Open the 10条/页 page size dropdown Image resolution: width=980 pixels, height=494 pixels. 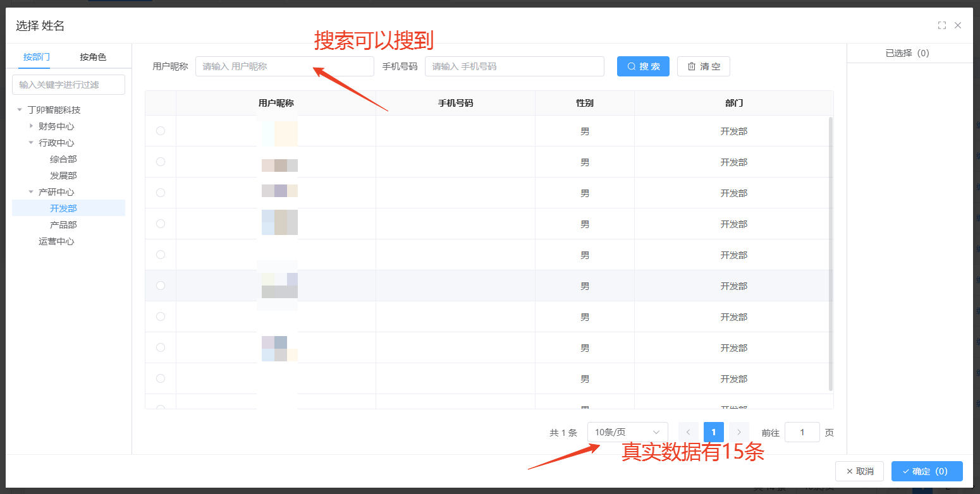tap(627, 432)
